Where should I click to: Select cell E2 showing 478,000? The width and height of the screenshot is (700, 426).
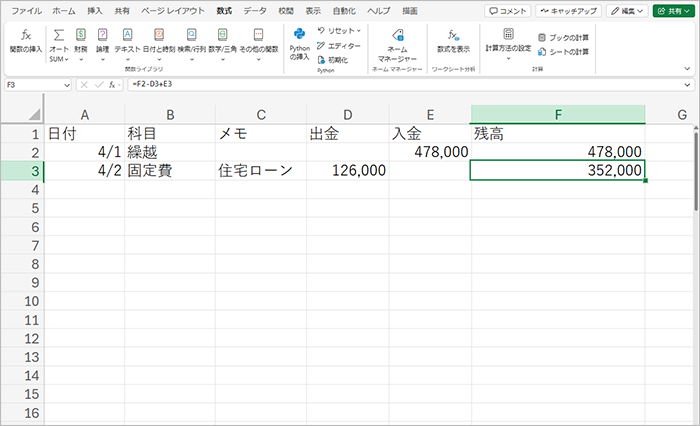(430, 152)
